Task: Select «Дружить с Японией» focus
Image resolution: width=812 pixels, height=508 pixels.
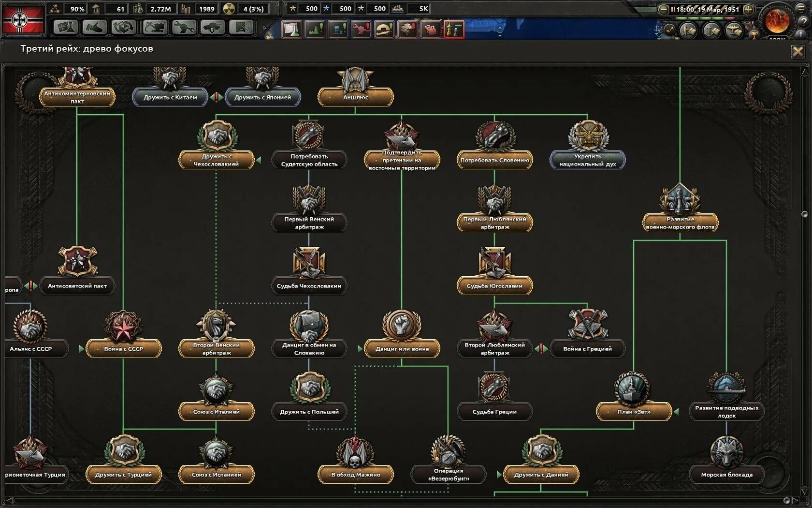Action: [263, 97]
